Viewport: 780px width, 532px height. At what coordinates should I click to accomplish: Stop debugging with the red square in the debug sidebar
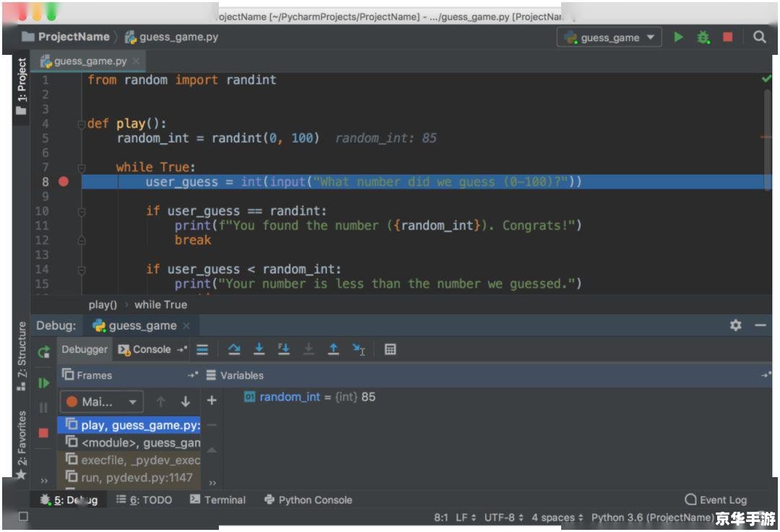pos(44,433)
